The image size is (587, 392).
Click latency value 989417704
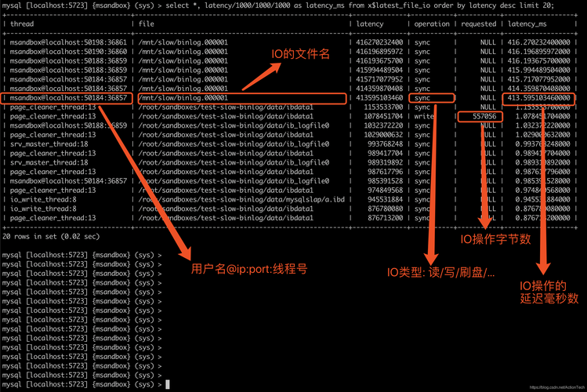386,153
